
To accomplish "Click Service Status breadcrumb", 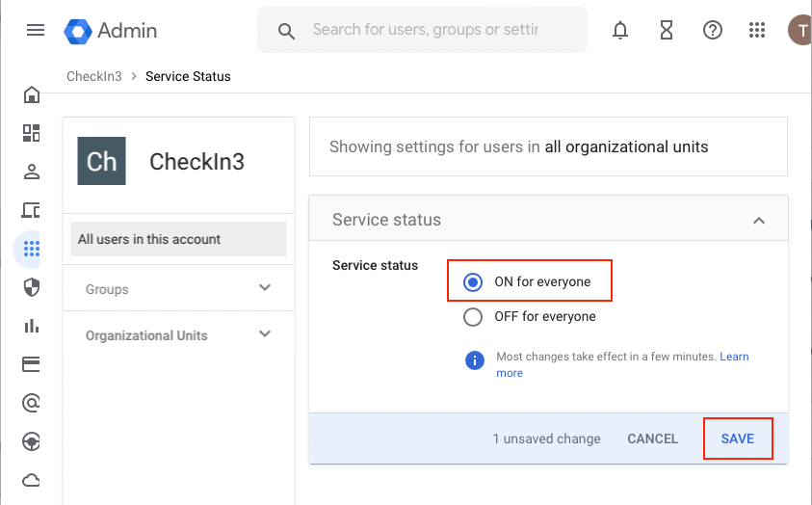I will click(188, 76).
